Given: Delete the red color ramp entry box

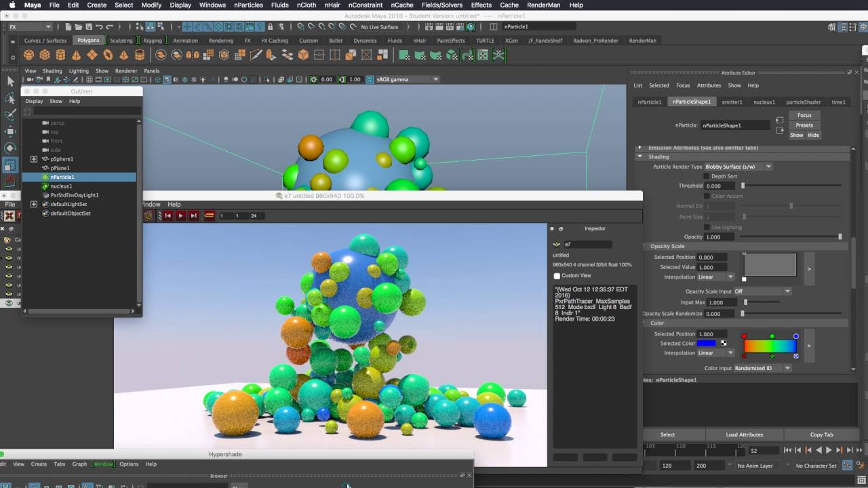Looking at the screenshot, I should 745,356.
